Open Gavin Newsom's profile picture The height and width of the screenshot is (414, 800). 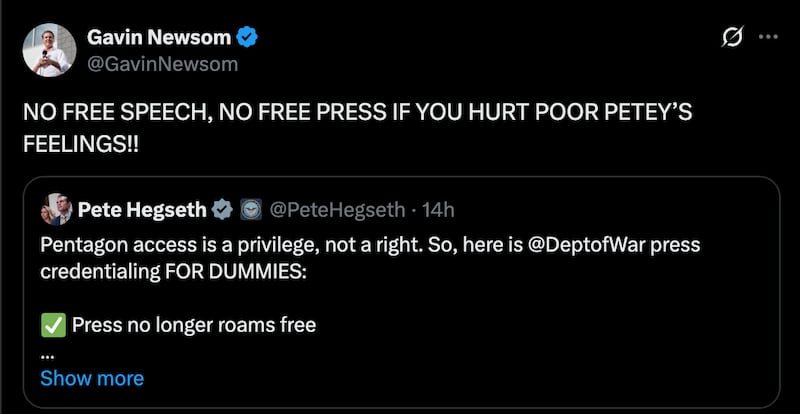click(x=49, y=50)
